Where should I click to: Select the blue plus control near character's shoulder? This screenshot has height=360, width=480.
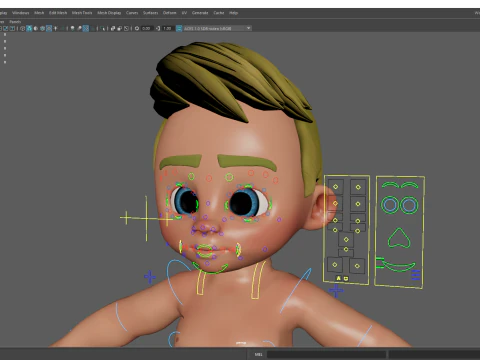click(150, 277)
